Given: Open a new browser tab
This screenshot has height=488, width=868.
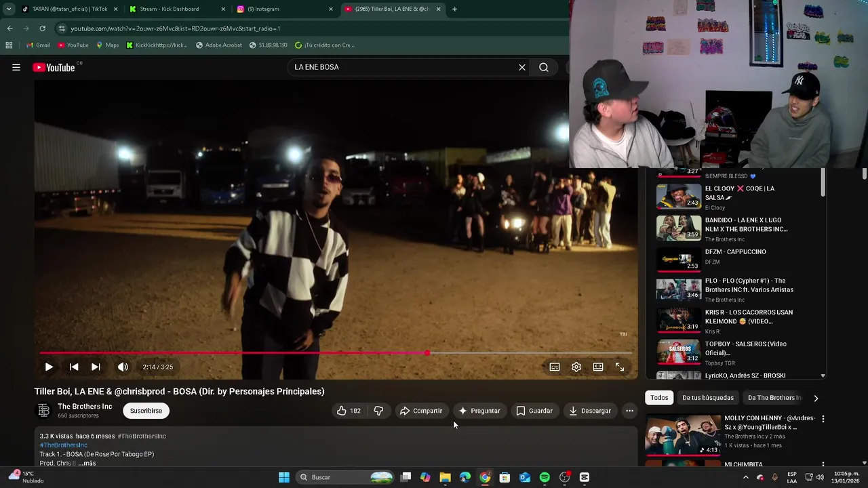Looking at the screenshot, I should pos(454,9).
